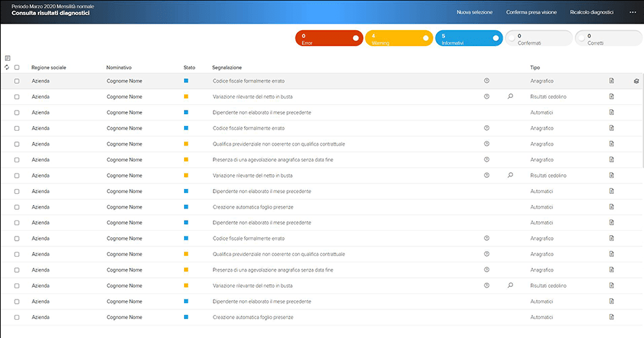Toggle the yellow Warning filter
Image resolution: width=644 pixels, height=338 pixels.
[399, 38]
